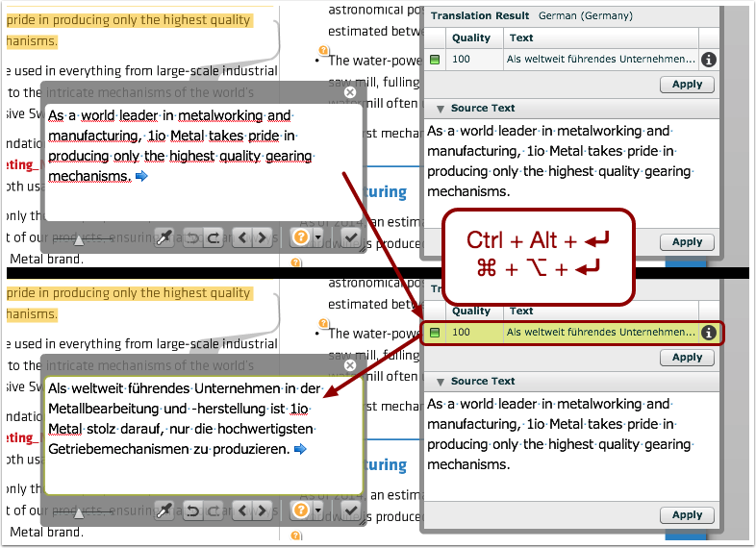This screenshot has width=756, height=548.
Task: Click the redo arrow under the English text editor
Action: [213, 237]
